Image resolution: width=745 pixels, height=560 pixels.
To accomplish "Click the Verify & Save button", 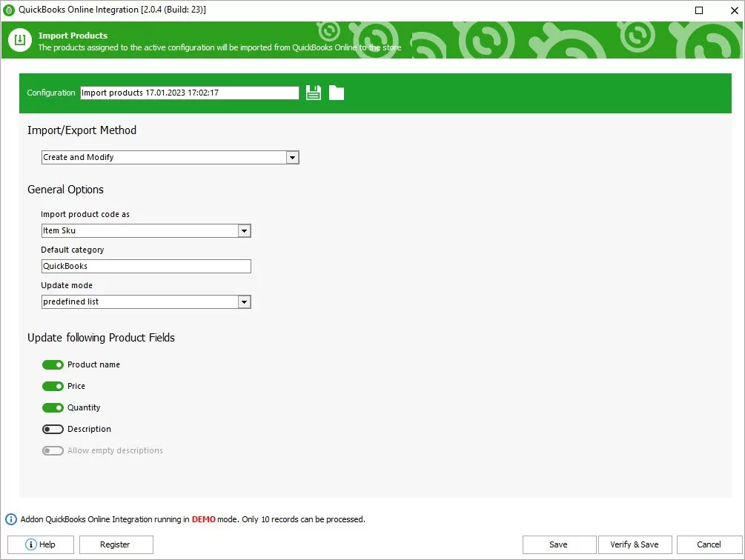I will 635,544.
